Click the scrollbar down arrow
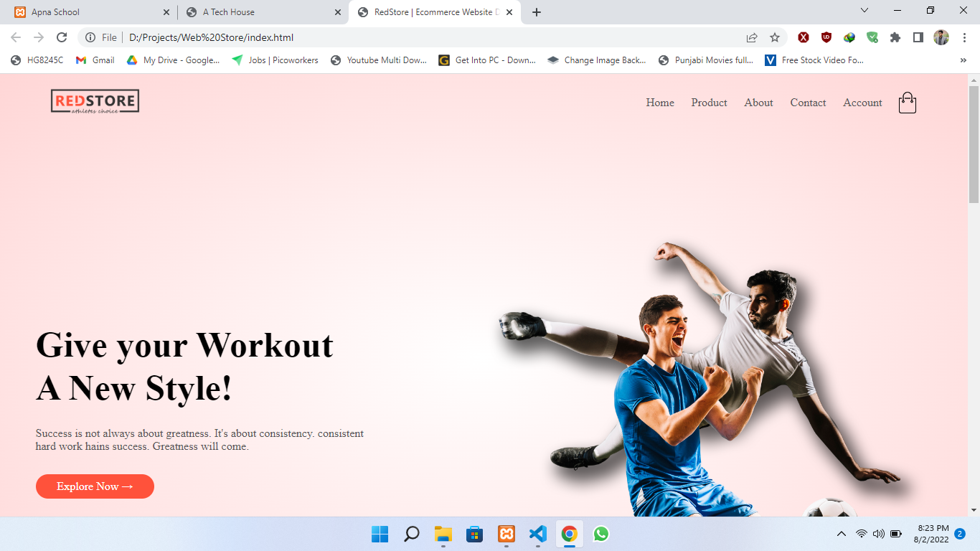This screenshot has width=980, height=551. 974,510
